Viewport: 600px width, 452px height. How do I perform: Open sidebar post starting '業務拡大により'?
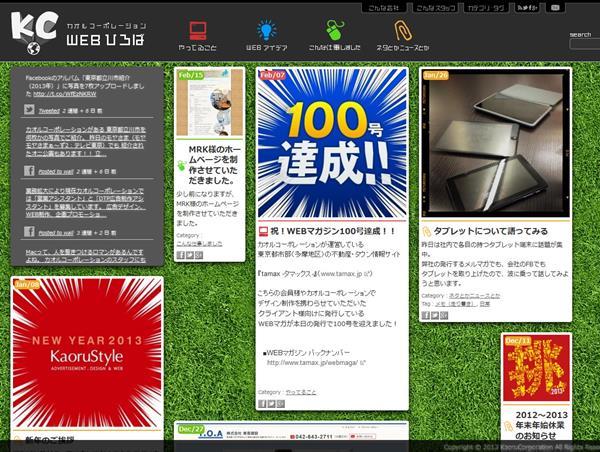[x=85, y=202]
